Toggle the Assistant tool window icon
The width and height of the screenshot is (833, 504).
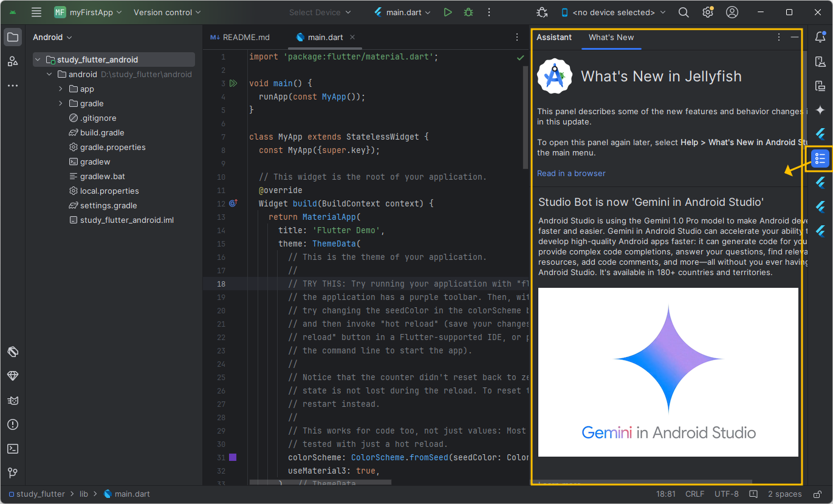[x=820, y=158]
